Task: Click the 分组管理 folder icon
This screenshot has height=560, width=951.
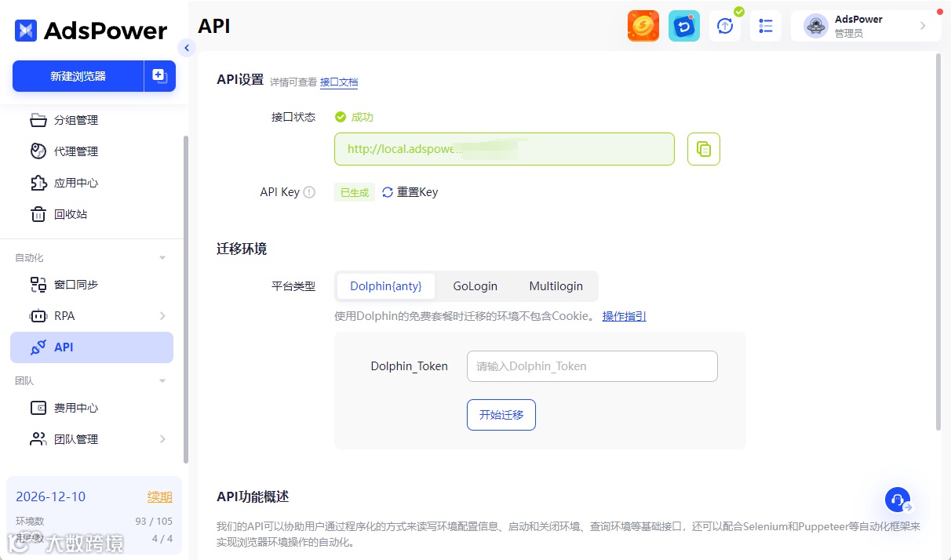Action: click(38, 120)
